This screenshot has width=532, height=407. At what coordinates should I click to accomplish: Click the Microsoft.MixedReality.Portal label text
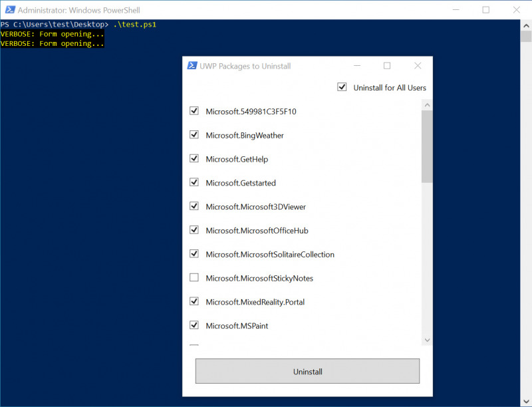255,302
